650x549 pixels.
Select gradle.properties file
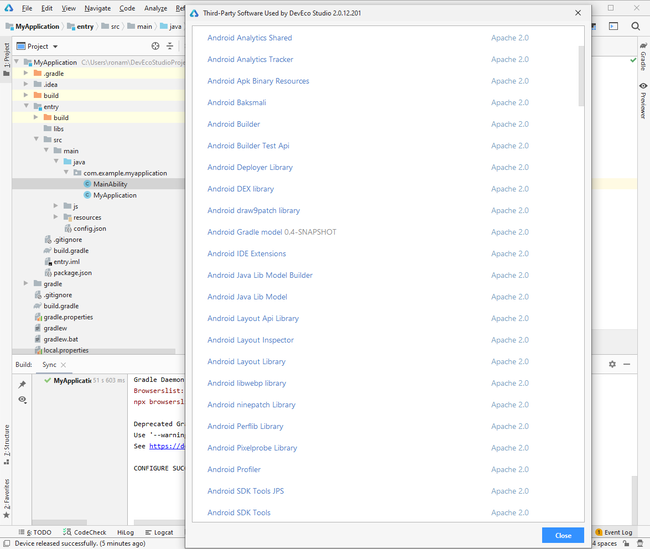68,317
